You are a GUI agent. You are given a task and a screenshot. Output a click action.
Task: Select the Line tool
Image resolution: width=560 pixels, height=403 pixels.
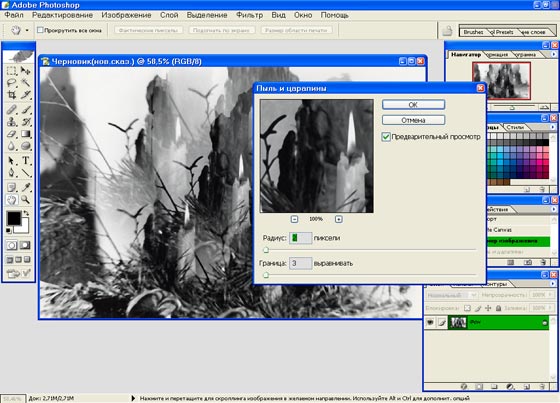coord(25,173)
